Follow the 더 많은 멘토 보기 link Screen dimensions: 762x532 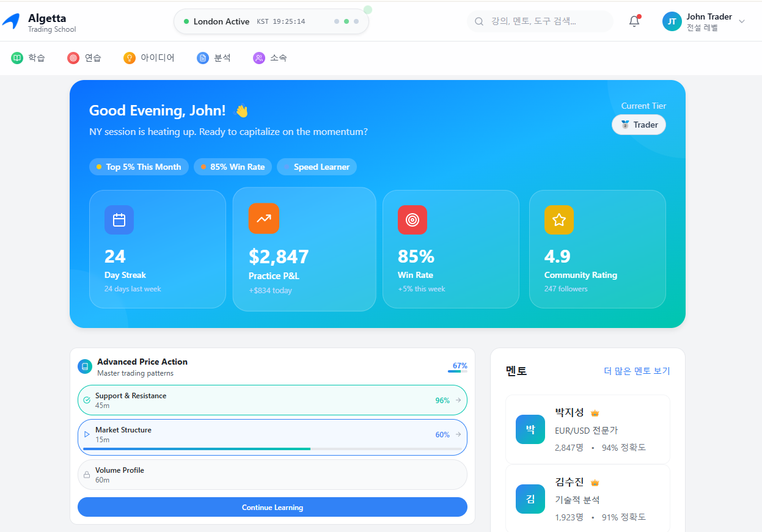click(x=637, y=371)
